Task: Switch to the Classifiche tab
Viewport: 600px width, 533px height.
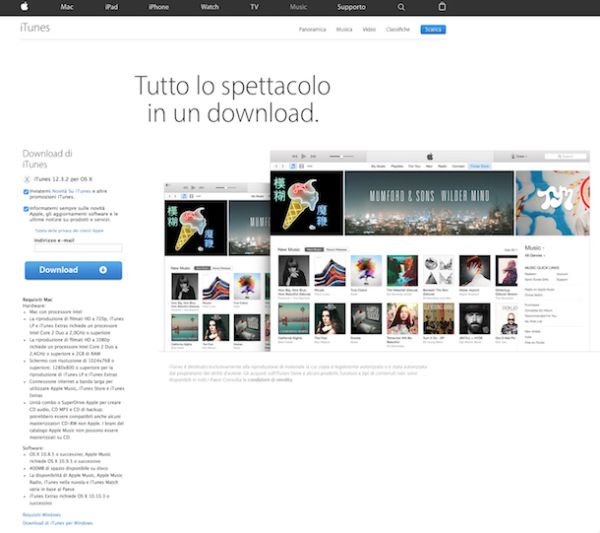Action: coord(398,30)
